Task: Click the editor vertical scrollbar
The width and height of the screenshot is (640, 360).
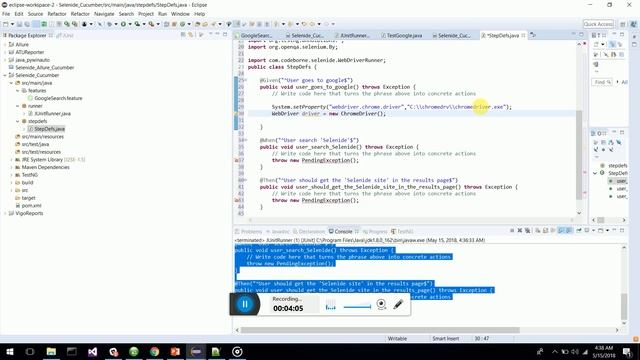Action: point(579,155)
